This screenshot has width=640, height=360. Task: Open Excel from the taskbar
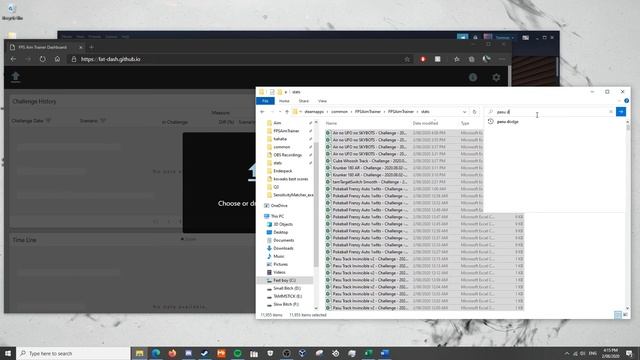368,353
